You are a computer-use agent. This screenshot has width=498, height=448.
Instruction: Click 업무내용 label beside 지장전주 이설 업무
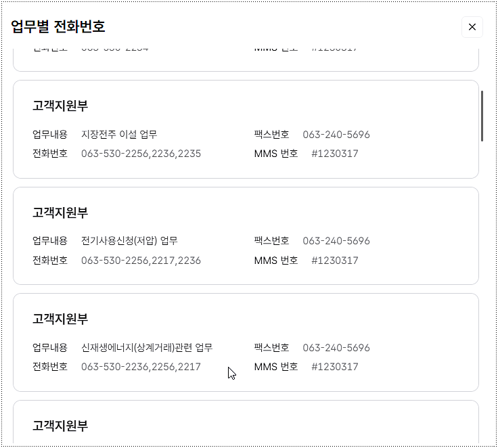coord(50,135)
